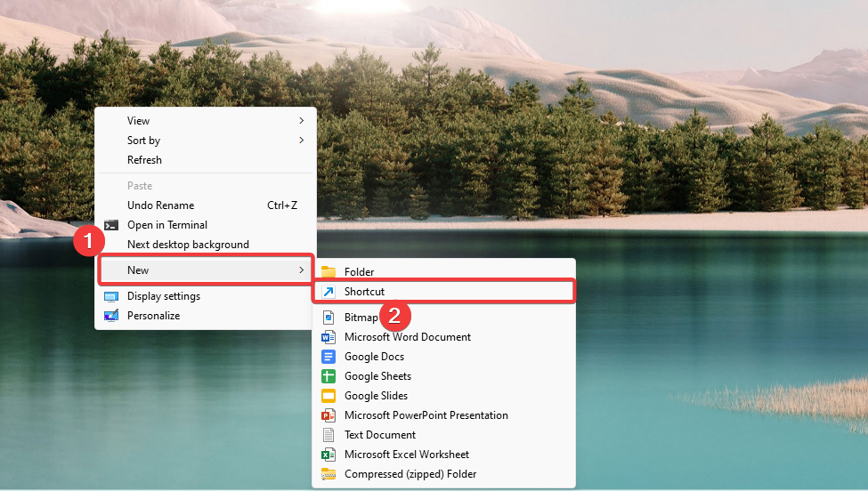Select Google Slides in the submenu
Image resolution: width=868 pixels, height=491 pixels.
tap(443, 396)
